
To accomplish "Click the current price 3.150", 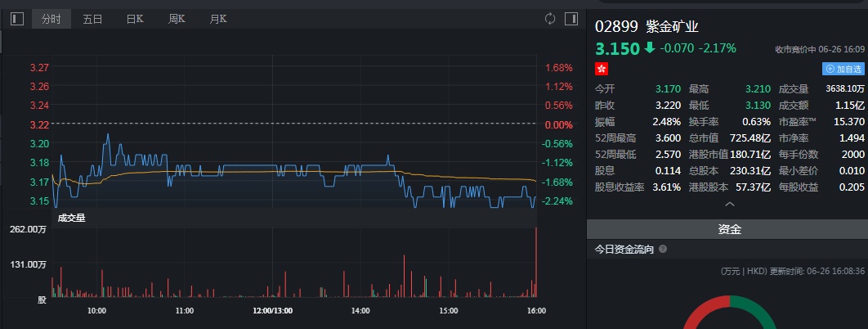I will click(617, 48).
